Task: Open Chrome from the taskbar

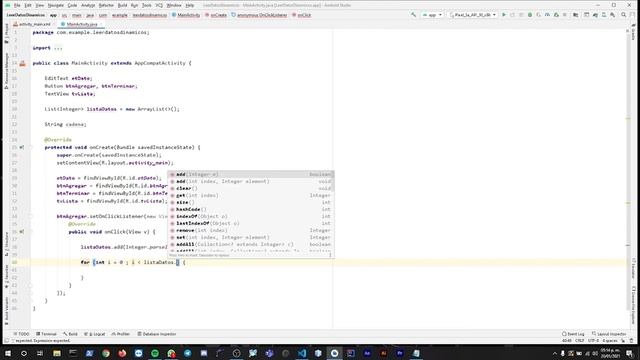Action: click(106, 353)
